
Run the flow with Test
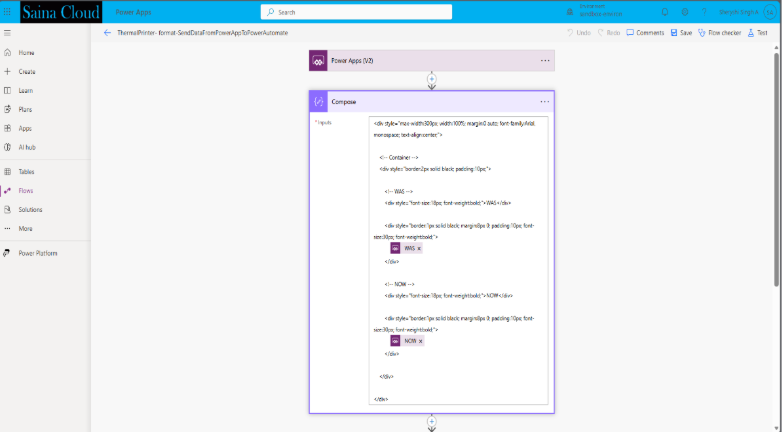coord(757,33)
